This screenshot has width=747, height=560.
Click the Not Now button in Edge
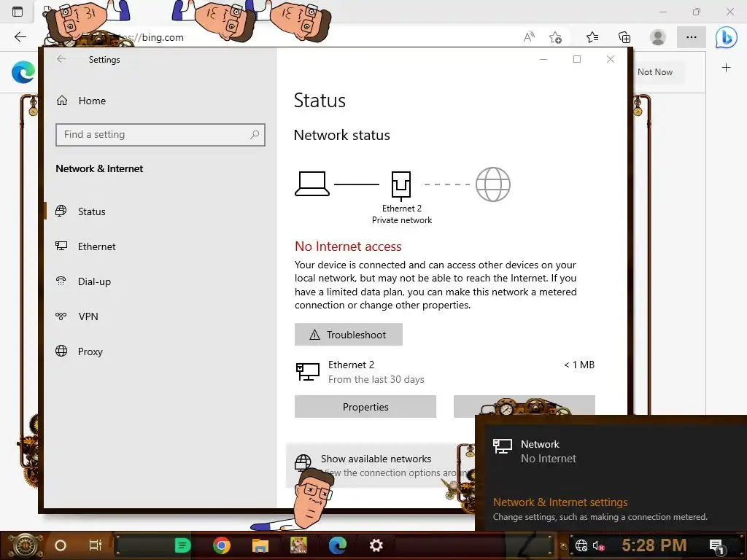click(x=655, y=72)
